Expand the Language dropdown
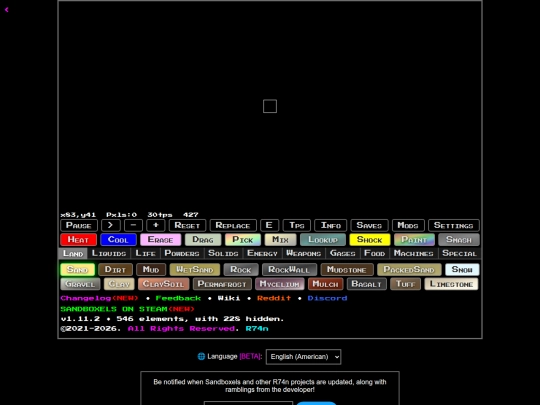The height and width of the screenshot is (405, 540). coord(303,357)
